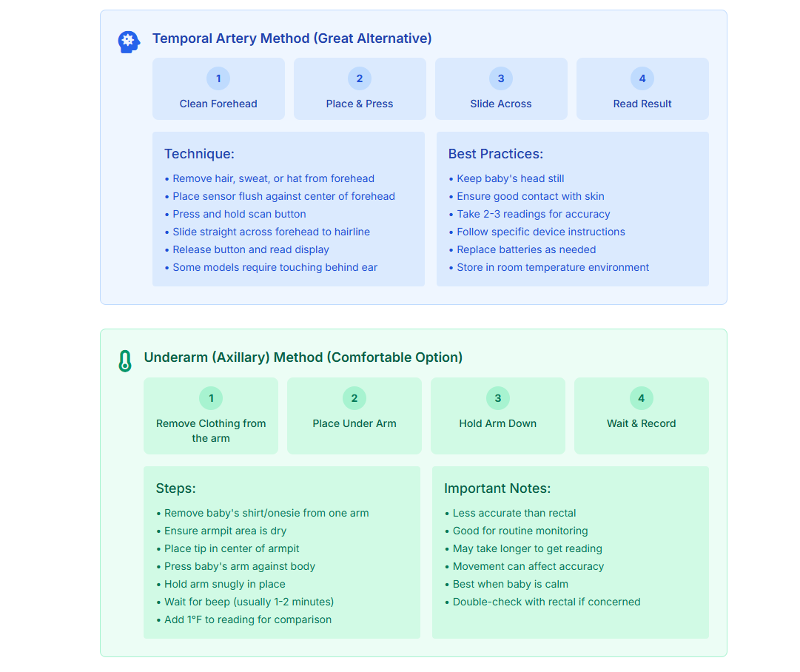800x672 pixels.
Task: Click temporal step 1 number circle
Action: tap(218, 78)
